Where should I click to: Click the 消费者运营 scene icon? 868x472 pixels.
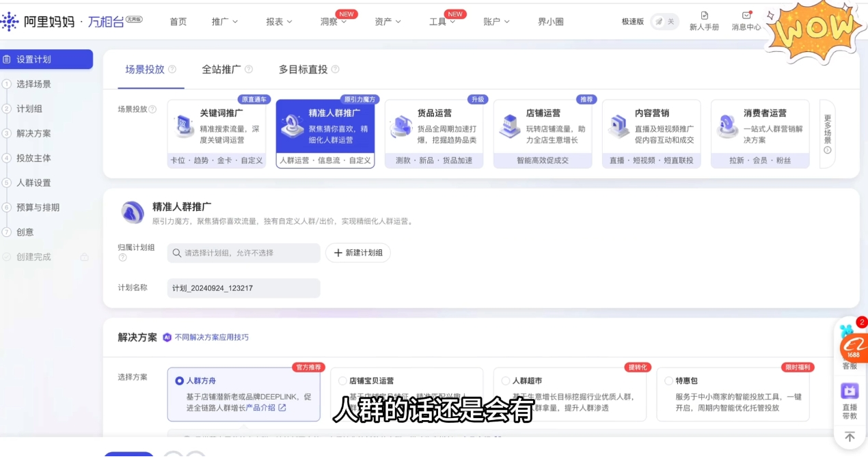[x=727, y=126]
